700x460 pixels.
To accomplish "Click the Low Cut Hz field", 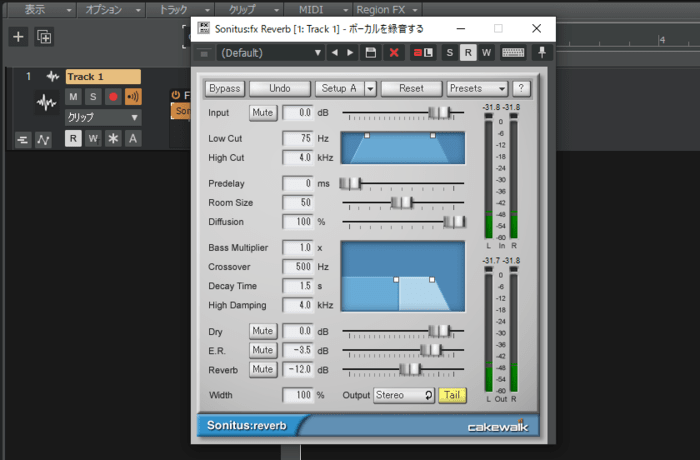I will click(298, 138).
